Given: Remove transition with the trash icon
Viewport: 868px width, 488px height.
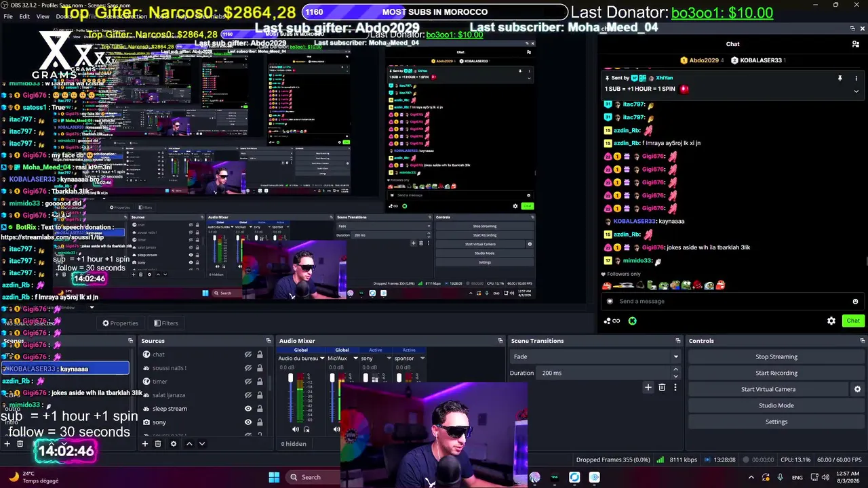Looking at the screenshot, I should pos(662,388).
